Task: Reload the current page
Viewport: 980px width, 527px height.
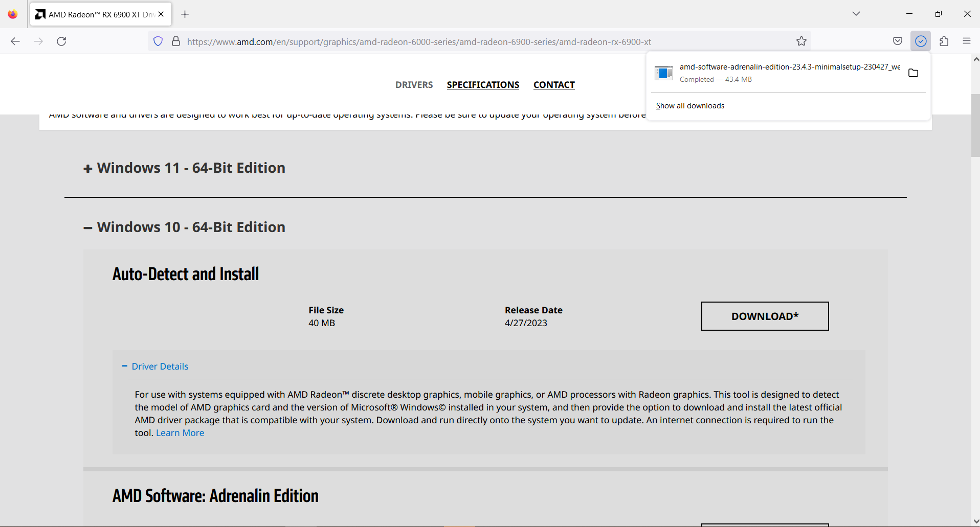Action: coord(61,41)
